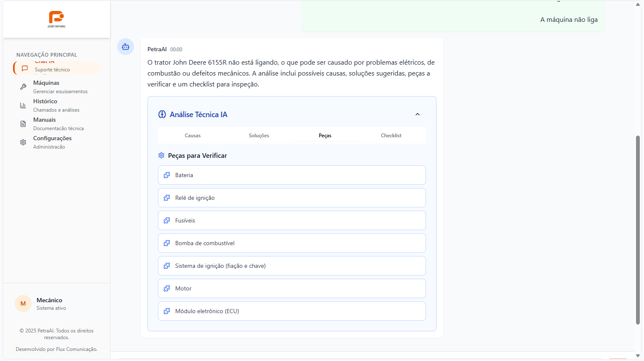Image resolution: width=644 pixels, height=361 pixels.
Task: Click the user message A máquina não liga
Action: pyautogui.click(x=569, y=20)
